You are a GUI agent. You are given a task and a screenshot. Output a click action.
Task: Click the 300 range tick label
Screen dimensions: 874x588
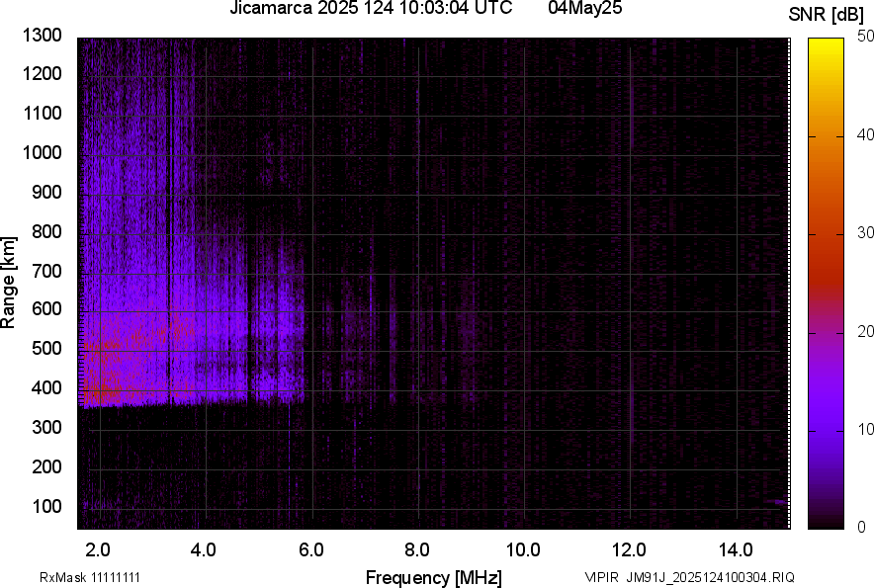46,428
